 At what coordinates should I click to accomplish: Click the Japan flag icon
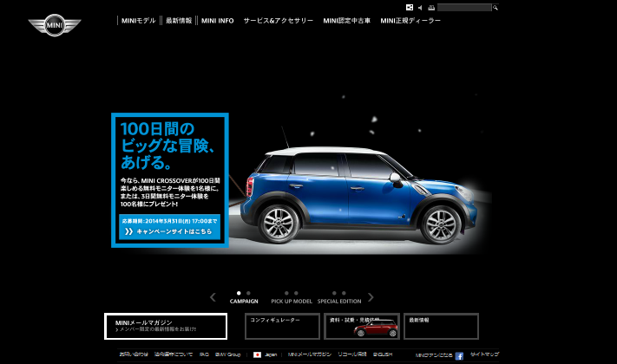point(257,354)
